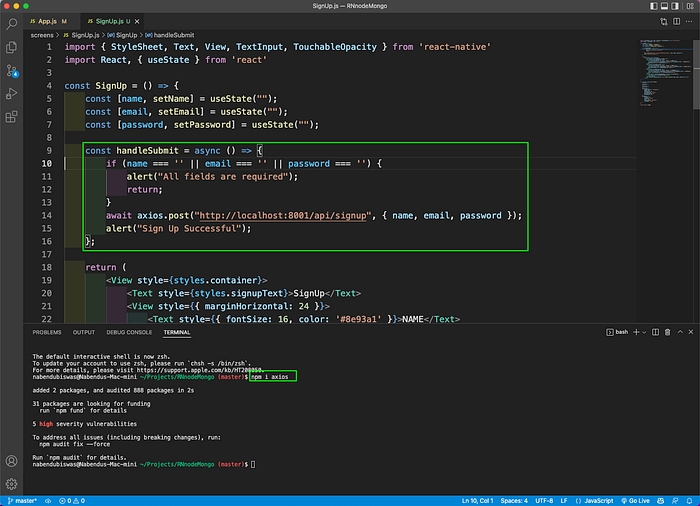The image size is (700, 506).
Task: Switch to the App.js editor tab
Action: pyautogui.click(x=48, y=21)
